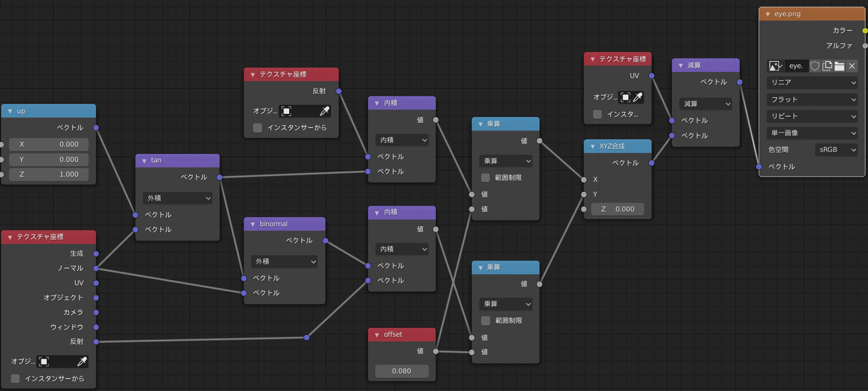Screen dimensions: 868x391
Task: Open the リピート extension dropdown
Action: (812, 116)
